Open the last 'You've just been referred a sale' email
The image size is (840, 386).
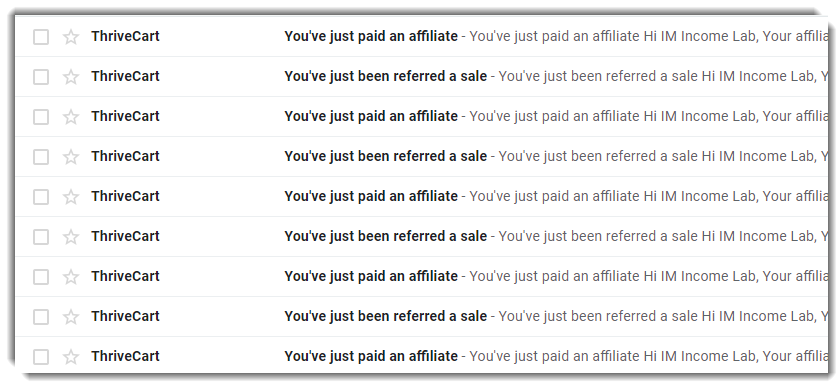(386, 316)
